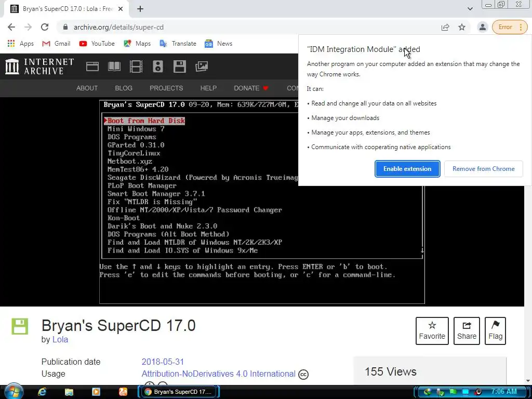Click the GParted 0.31.0 entry
Viewport: 532px width, 399px height.
136,145
